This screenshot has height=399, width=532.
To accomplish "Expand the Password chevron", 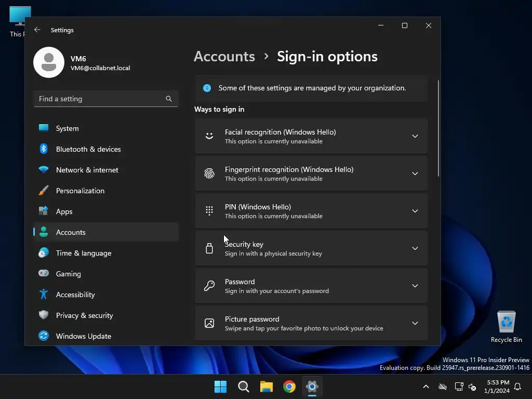I will 415,286.
